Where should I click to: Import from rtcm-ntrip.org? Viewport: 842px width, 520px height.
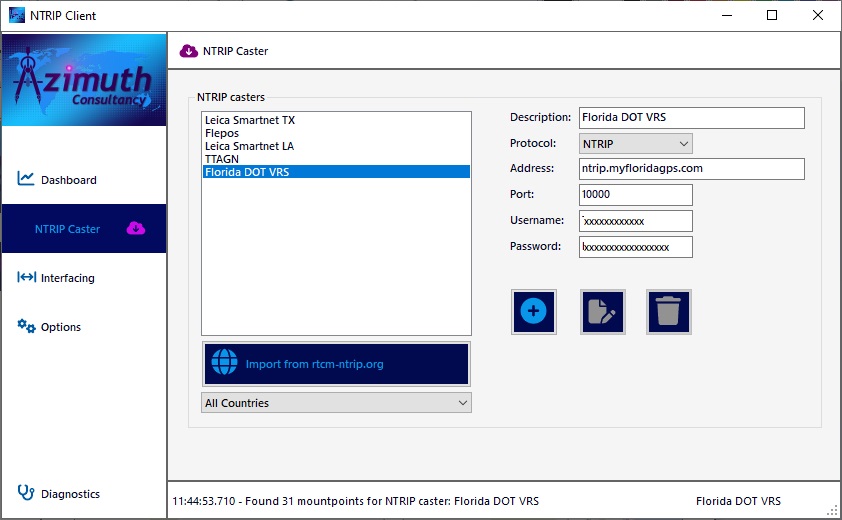tap(336, 364)
